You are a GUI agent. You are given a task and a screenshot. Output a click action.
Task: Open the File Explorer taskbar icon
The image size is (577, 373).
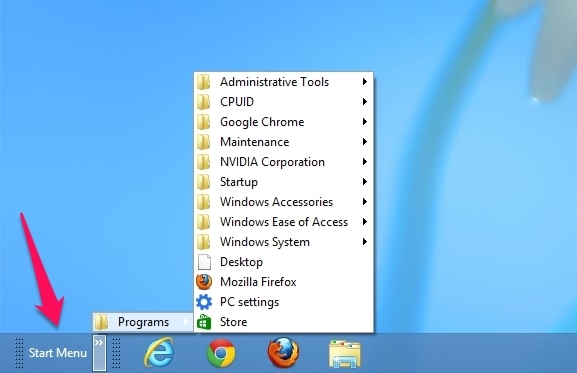(345, 354)
